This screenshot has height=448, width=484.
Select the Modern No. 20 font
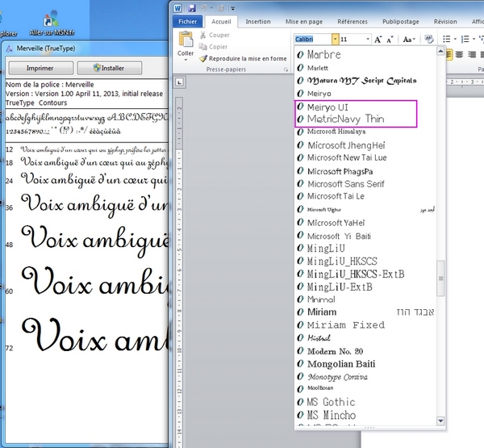tap(365, 351)
